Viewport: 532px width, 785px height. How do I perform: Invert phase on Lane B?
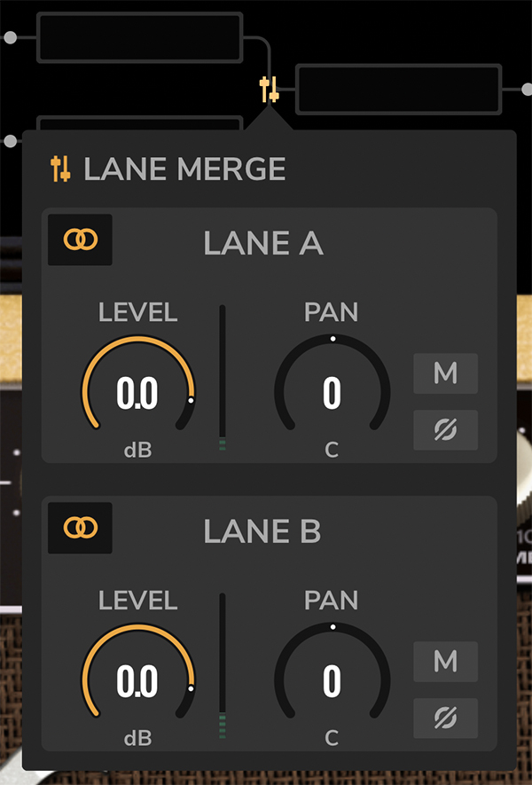tap(445, 718)
